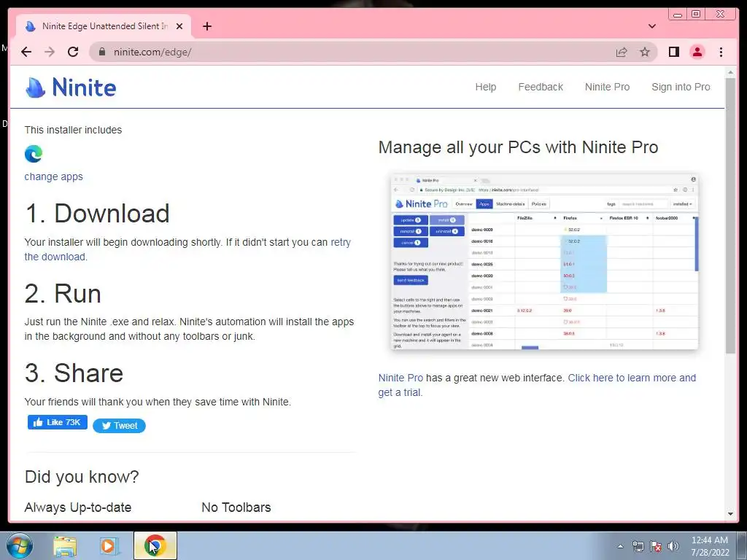The width and height of the screenshot is (747, 560).
Task: Close the Ninite Edge tab
Action: click(x=179, y=26)
